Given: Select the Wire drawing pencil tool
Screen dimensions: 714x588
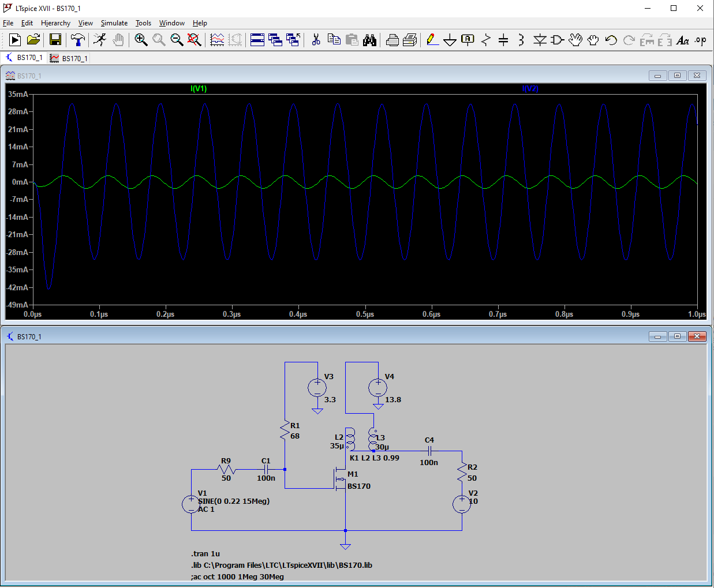Looking at the screenshot, I should click(432, 40).
